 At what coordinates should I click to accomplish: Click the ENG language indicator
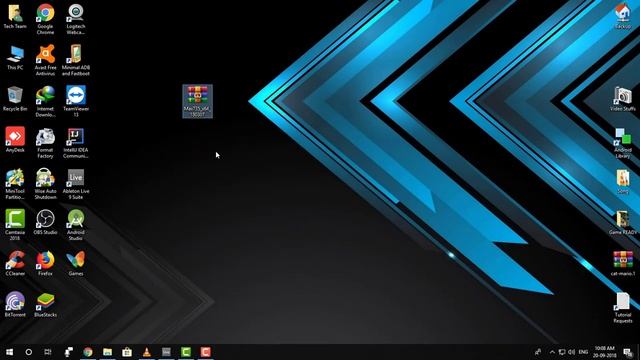click(x=583, y=352)
